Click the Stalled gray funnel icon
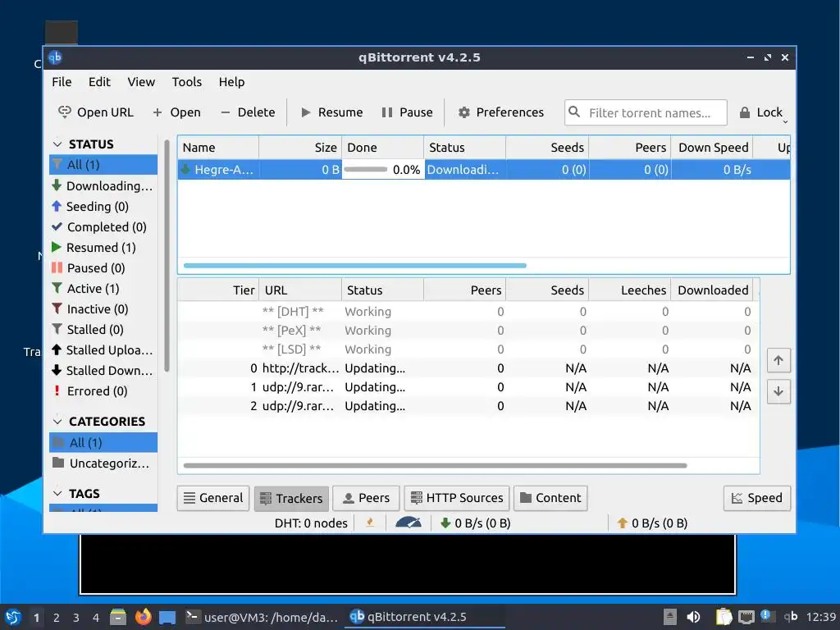The image size is (840, 630). point(57,329)
